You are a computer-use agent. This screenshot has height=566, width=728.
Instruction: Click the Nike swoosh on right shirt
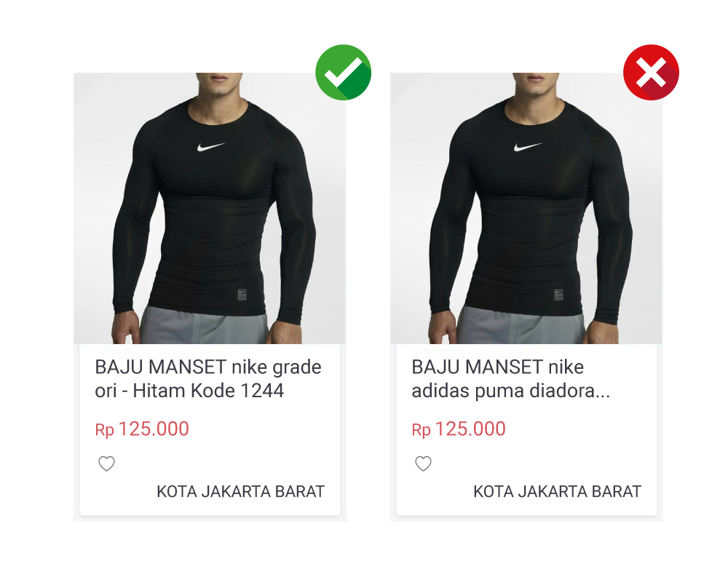pyautogui.click(x=527, y=147)
